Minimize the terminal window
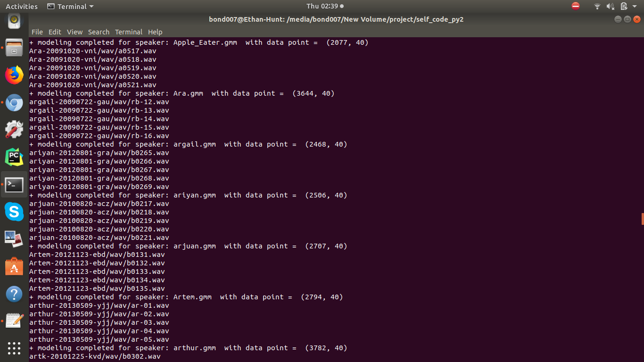The width and height of the screenshot is (644, 362). 618,19
